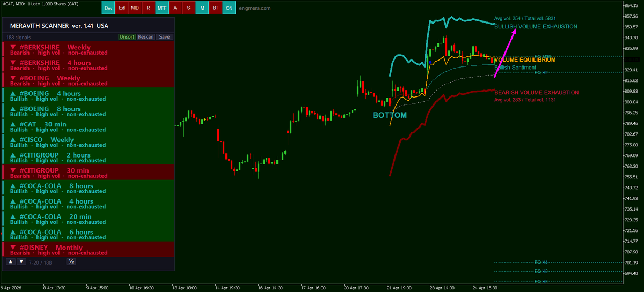Toggle the A button in top toolbar
Viewport: 644px width, 292px height.
coord(175,8)
